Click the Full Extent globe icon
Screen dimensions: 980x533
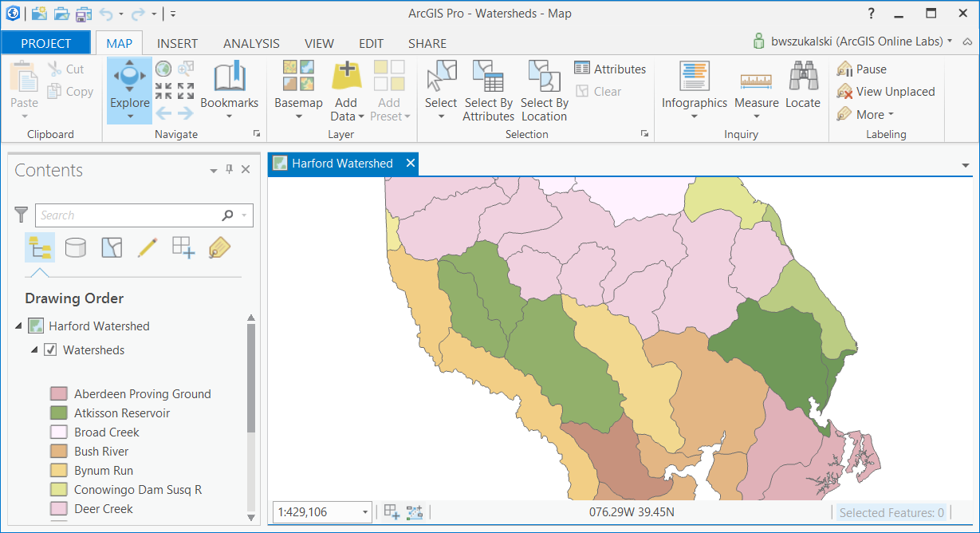[x=163, y=69]
